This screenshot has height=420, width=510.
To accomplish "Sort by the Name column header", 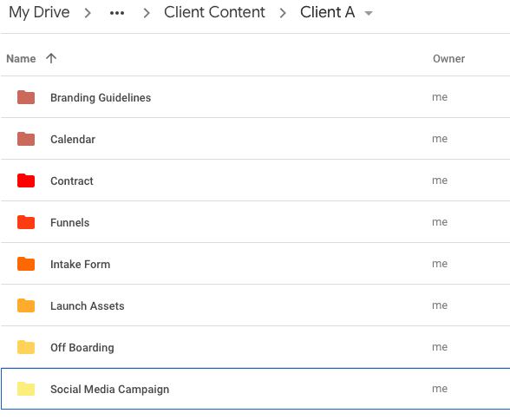I will (21, 58).
